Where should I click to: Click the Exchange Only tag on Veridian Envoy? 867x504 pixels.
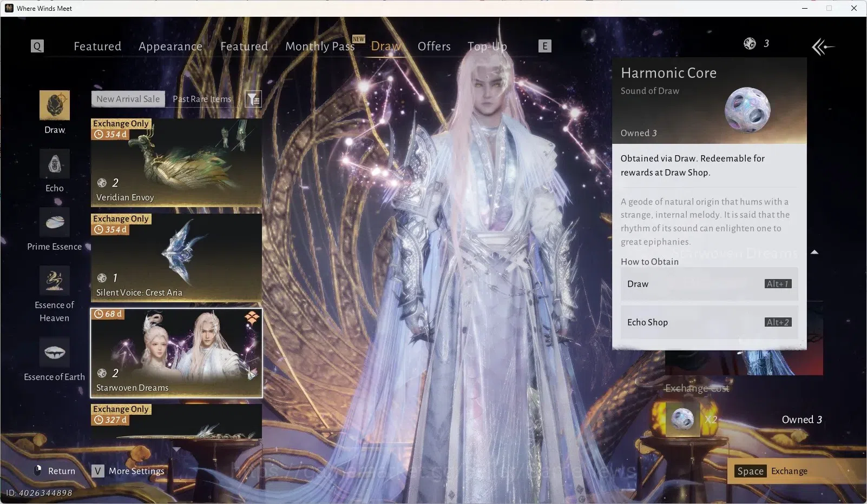click(121, 124)
